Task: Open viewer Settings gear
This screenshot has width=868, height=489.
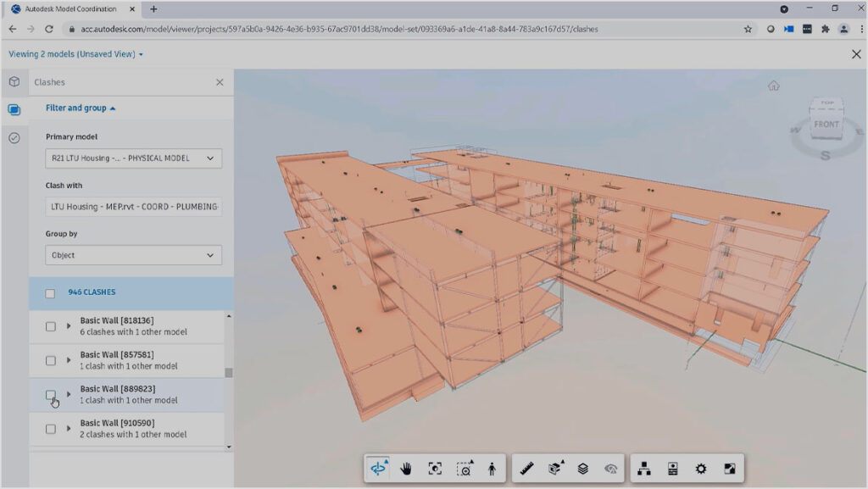Action: tap(701, 469)
